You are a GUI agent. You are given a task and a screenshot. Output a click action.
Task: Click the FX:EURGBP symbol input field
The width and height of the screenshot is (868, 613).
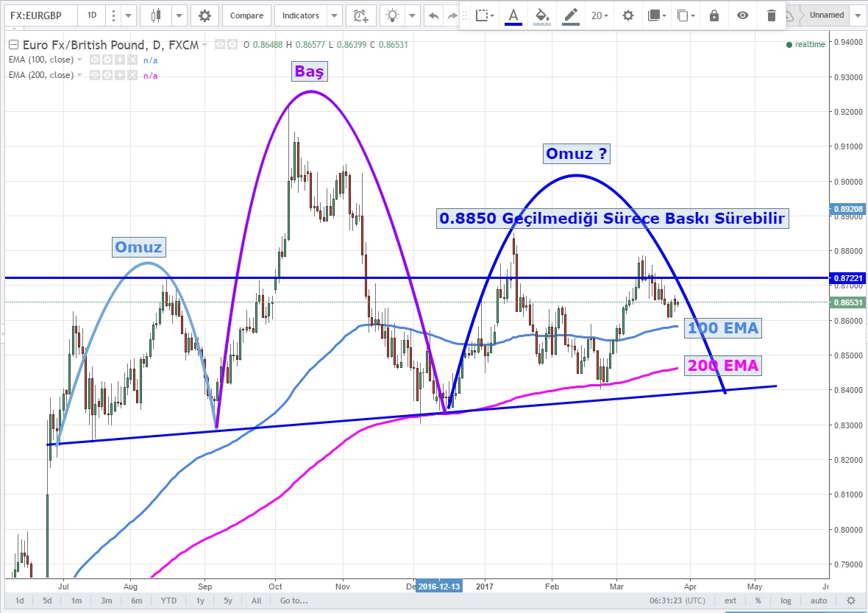click(38, 15)
